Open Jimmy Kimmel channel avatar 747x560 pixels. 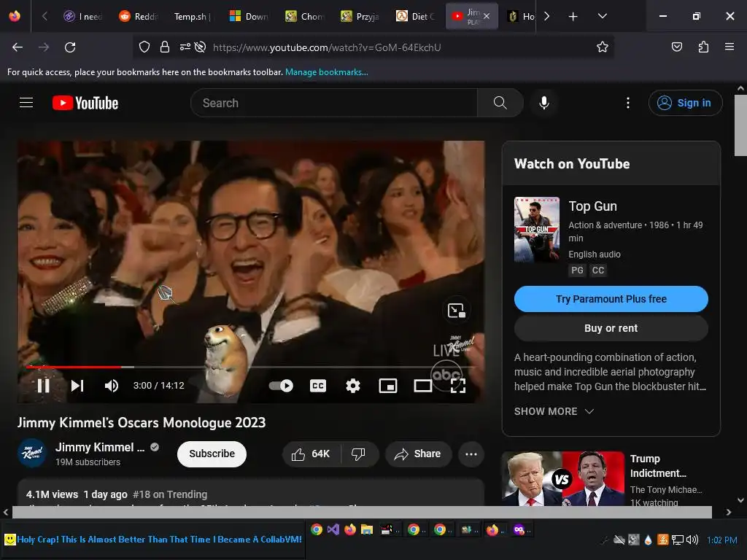pos(32,453)
